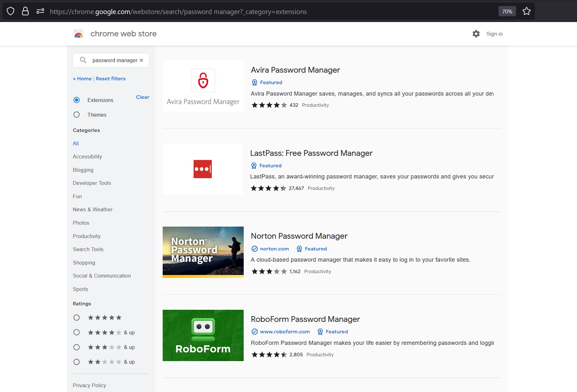Choose the 5 star rating filter
Screen dimensions: 577x392
point(77,317)
